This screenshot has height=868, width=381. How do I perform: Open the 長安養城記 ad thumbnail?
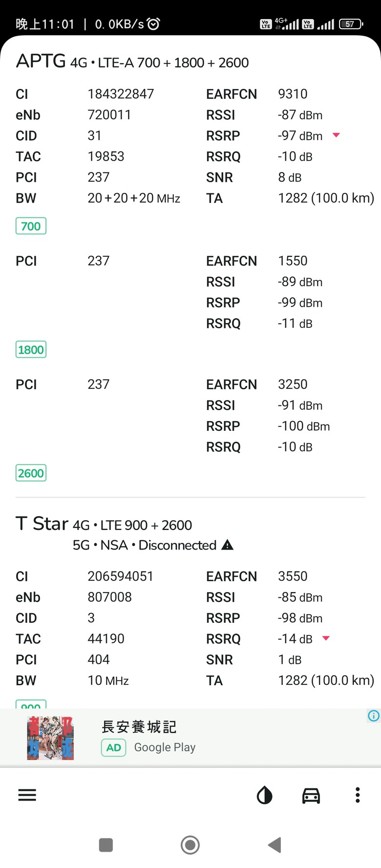click(50, 738)
